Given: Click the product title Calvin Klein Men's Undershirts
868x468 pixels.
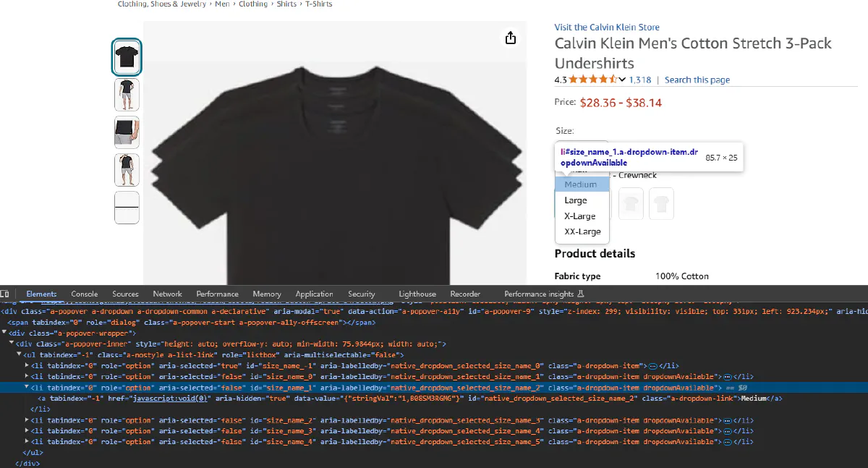Looking at the screenshot, I should [693, 54].
